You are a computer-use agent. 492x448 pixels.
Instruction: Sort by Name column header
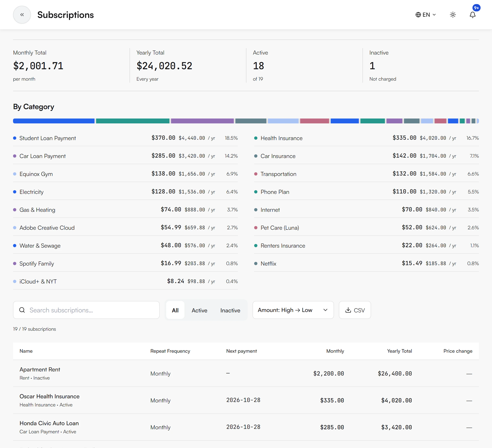(26, 351)
